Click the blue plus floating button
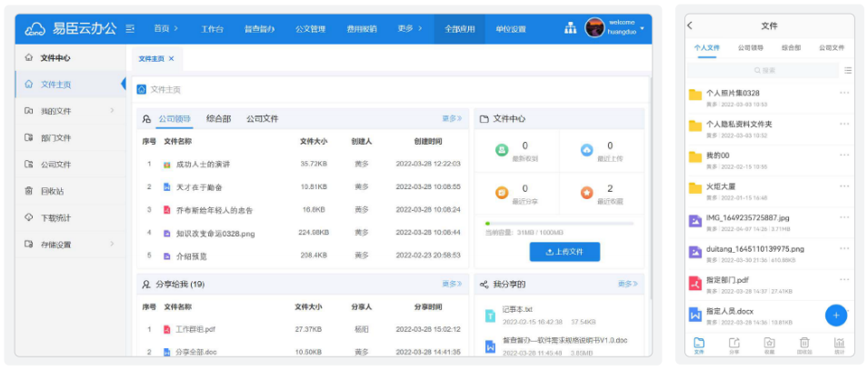 pyautogui.click(x=836, y=316)
